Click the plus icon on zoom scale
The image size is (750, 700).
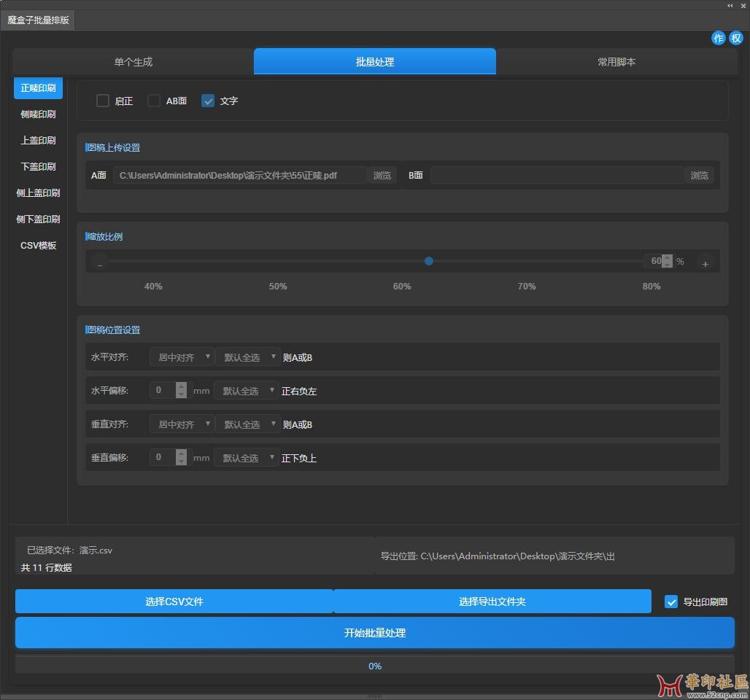click(705, 264)
